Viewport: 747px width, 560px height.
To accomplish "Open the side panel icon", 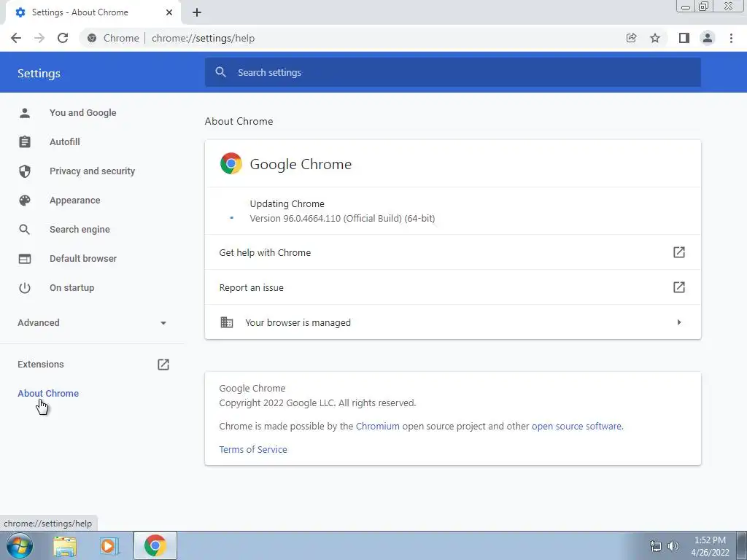I will click(x=684, y=38).
